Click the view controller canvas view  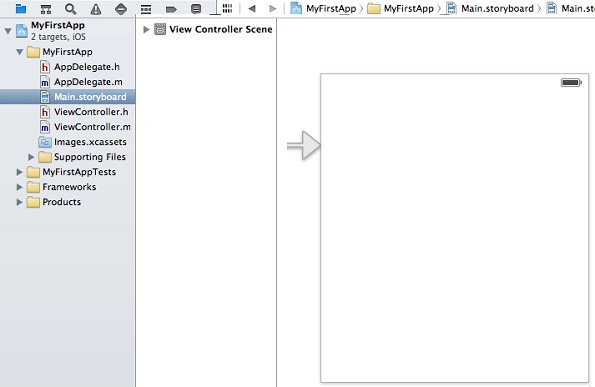(x=455, y=228)
